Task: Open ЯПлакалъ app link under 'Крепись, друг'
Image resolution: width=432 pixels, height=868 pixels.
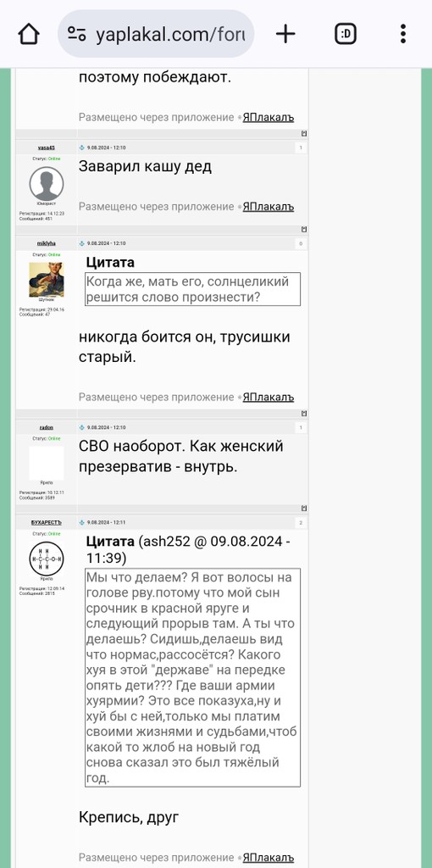Action: pyautogui.click(x=269, y=858)
